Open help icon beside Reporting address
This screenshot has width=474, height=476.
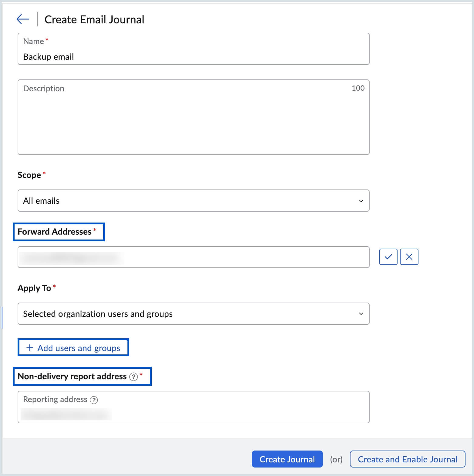coord(94,400)
